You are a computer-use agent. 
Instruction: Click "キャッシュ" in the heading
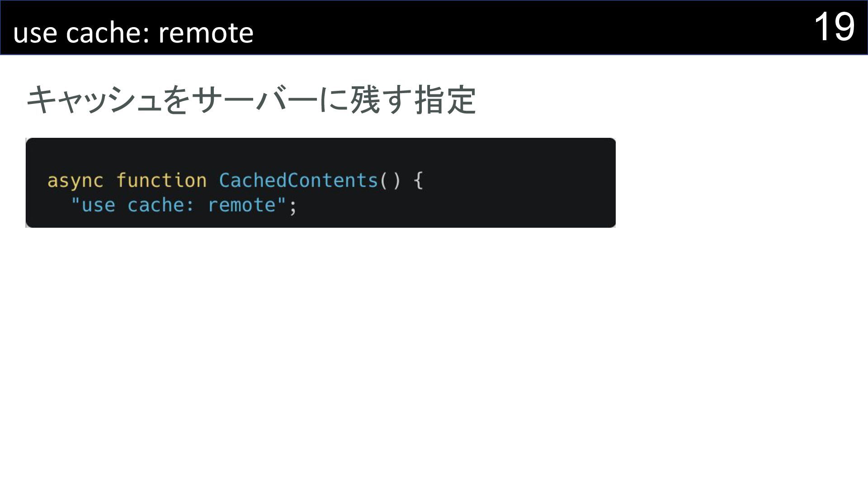pos(94,100)
